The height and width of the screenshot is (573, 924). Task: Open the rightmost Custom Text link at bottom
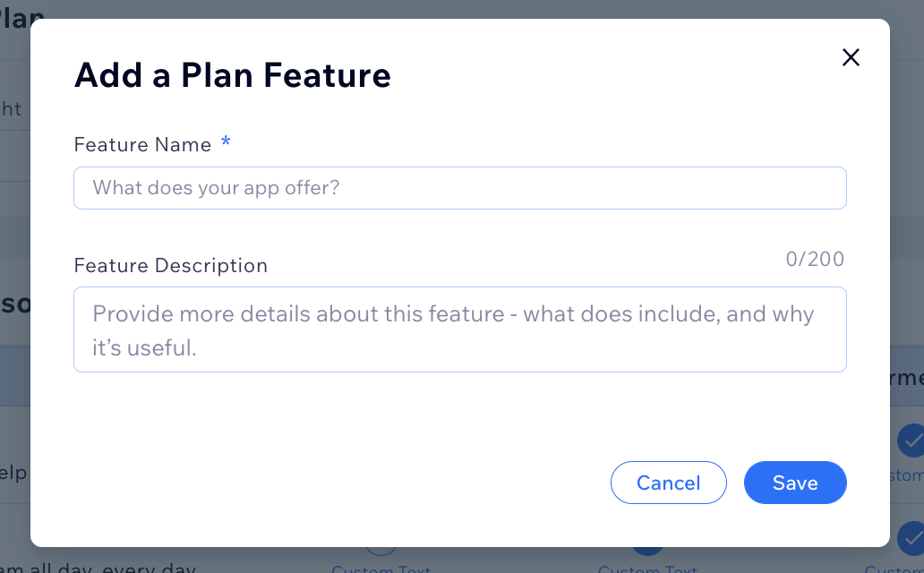click(894, 569)
